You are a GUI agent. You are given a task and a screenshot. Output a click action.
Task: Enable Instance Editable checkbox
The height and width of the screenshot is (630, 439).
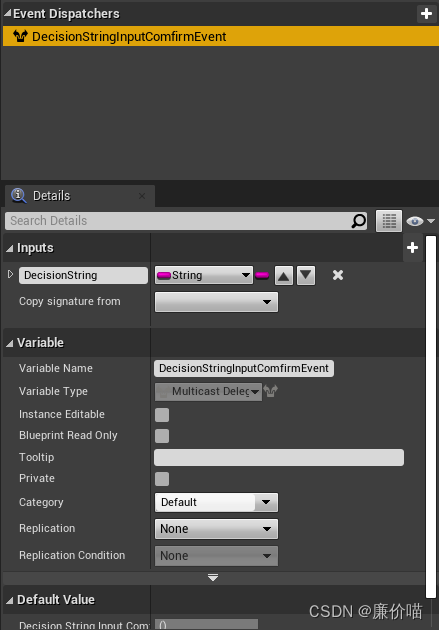162,415
